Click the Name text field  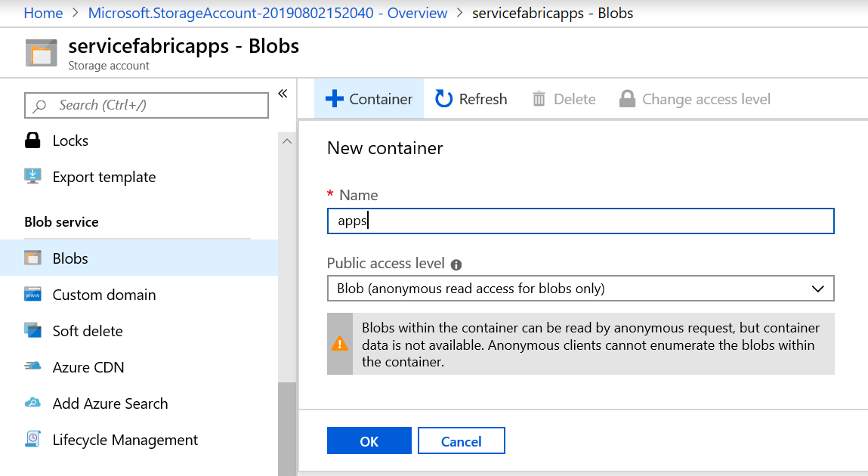coord(580,221)
